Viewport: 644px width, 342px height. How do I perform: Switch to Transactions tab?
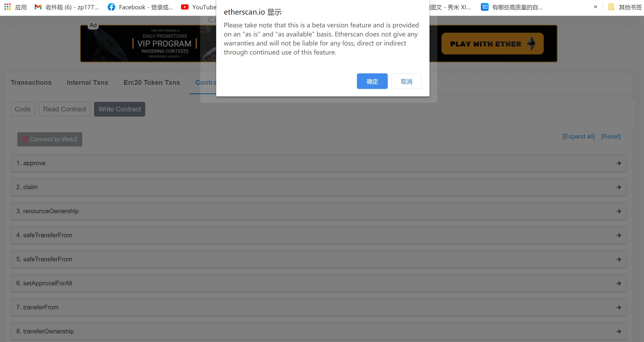31,83
